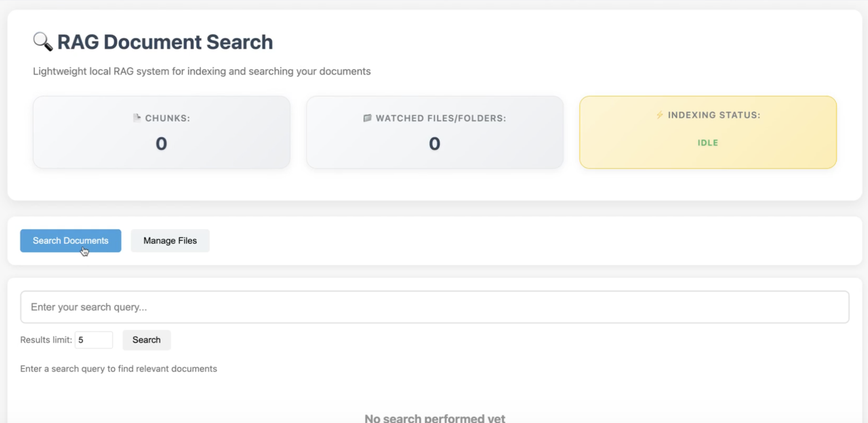Click the 'No search performed yet' message
The width and height of the screenshot is (868, 423).
click(435, 418)
